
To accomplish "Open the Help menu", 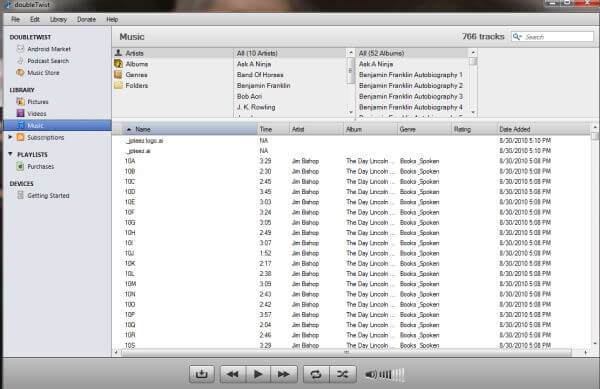I will click(x=112, y=20).
